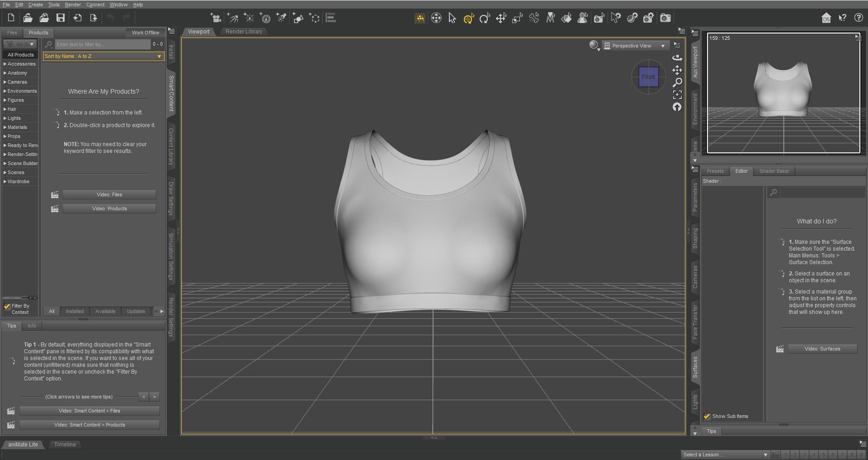Create a new camera from the toolbar
The width and height of the screenshot is (868, 460).
click(x=216, y=18)
